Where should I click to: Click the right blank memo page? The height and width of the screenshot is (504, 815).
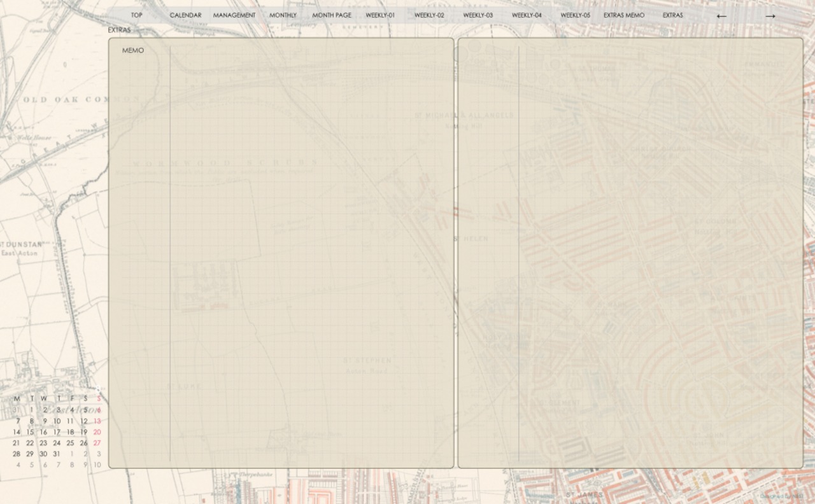tap(660, 255)
